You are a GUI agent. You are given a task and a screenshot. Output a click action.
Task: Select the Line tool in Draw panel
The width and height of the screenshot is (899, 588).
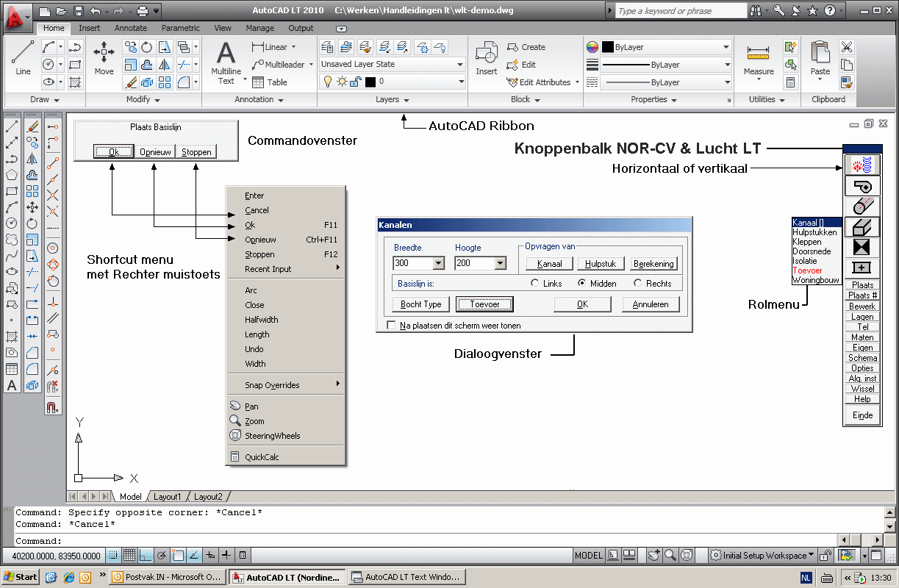(23, 57)
